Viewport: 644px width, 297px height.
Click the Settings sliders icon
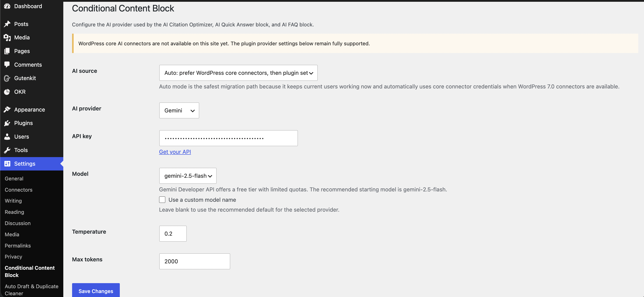tap(7, 164)
